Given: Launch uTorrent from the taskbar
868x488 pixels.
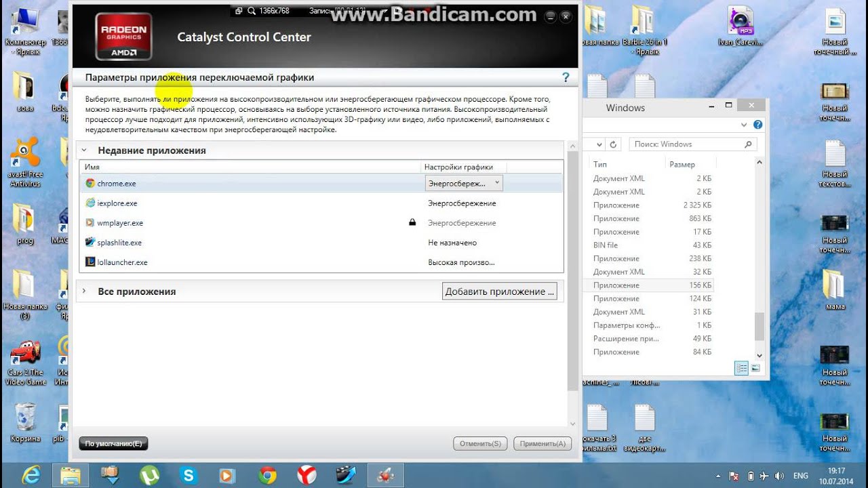Looking at the screenshot, I should [149, 475].
